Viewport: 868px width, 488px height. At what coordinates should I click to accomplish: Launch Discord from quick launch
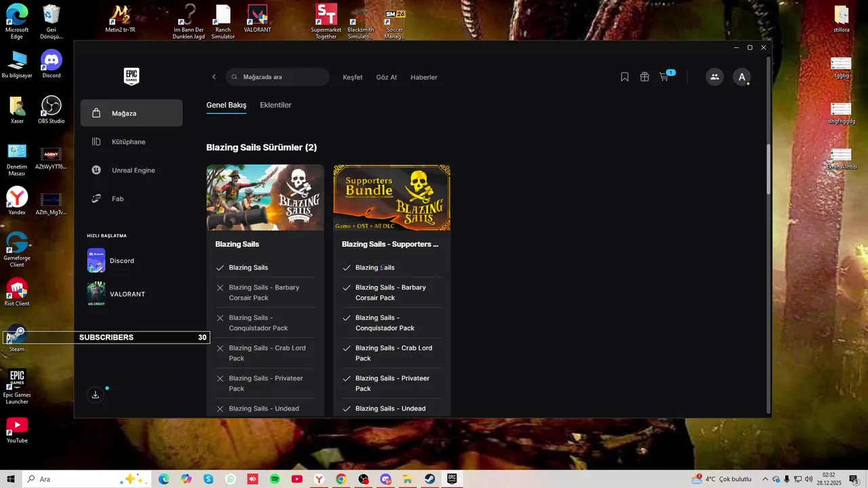tap(111, 260)
